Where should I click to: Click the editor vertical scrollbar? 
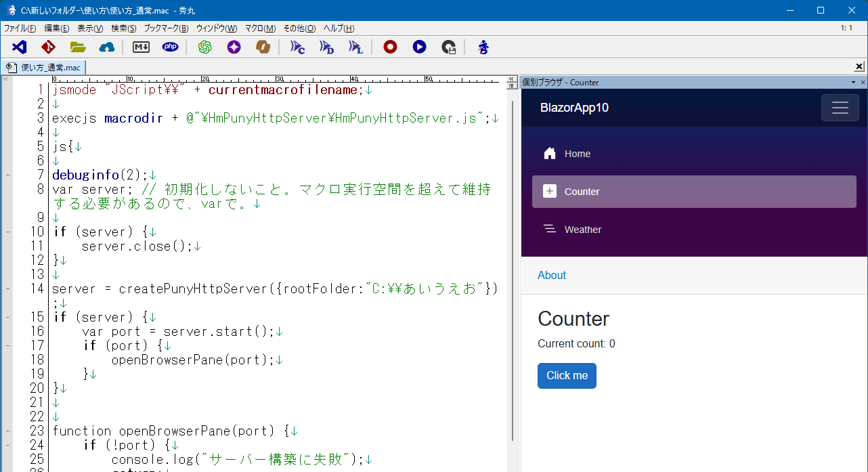pos(513,271)
